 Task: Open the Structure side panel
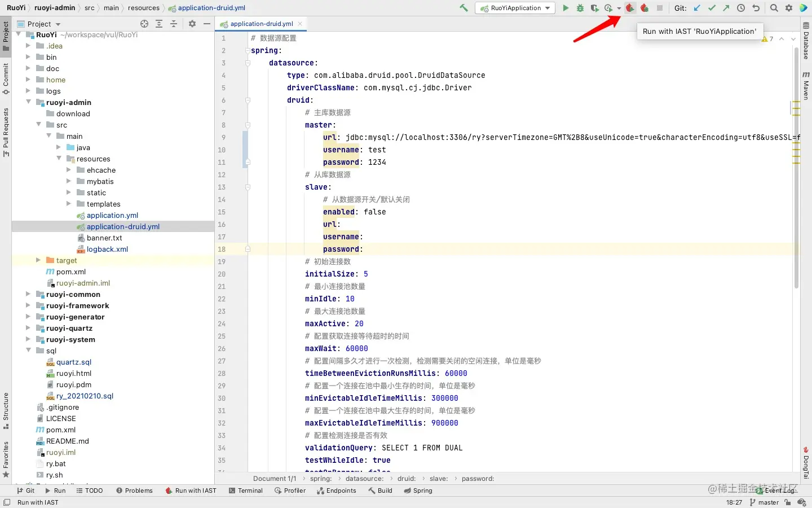tap(6, 410)
